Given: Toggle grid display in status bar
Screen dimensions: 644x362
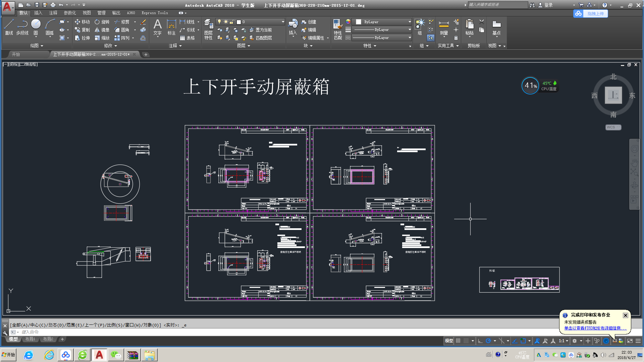Looking at the screenshot, I should [458, 341].
